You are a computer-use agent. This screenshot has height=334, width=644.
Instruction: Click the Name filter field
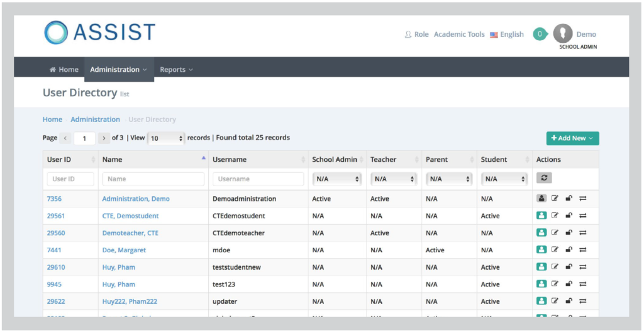(x=153, y=179)
